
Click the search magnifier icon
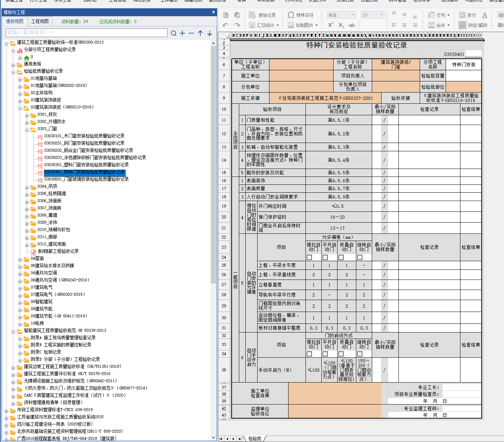[x=174, y=33]
